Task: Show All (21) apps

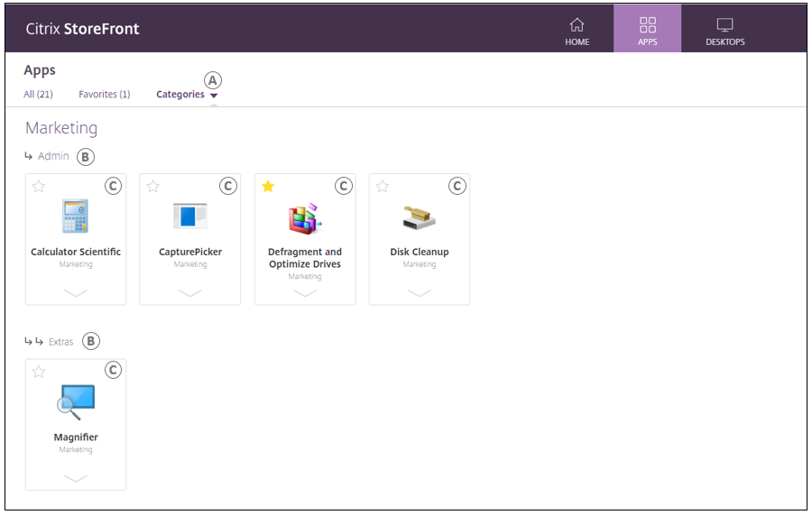Action: point(38,94)
